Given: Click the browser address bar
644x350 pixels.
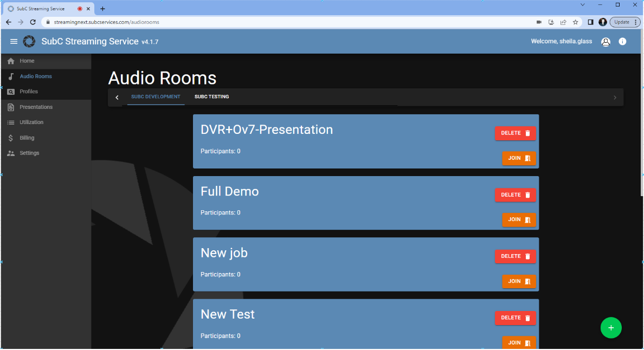Looking at the screenshot, I should 271,22.
